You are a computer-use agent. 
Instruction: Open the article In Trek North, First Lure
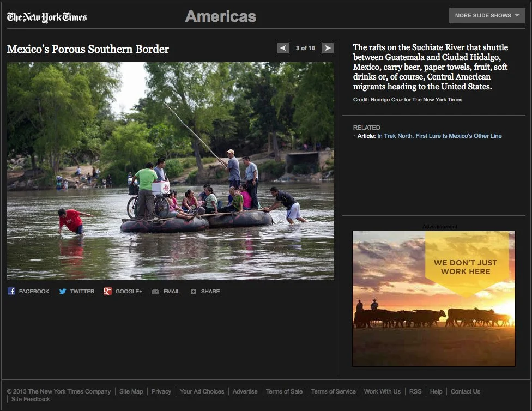(x=439, y=136)
